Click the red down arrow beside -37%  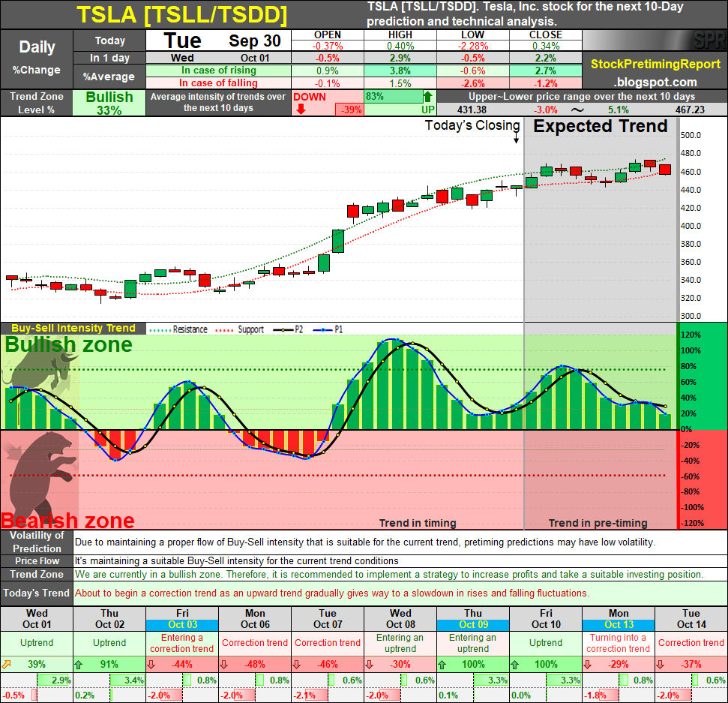(x=661, y=665)
